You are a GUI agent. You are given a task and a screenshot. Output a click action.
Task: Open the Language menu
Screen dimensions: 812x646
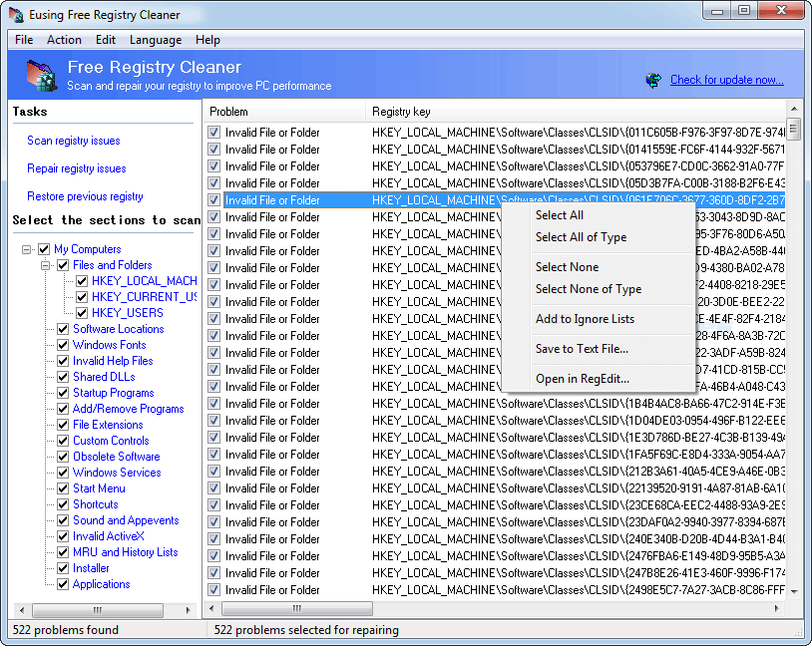coord(156,40)
